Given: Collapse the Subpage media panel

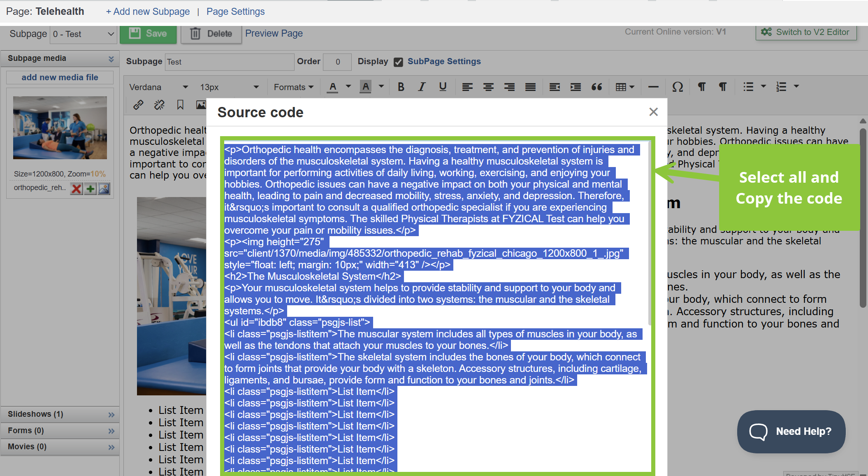Looking at the screenshot, I should [111, 59].
